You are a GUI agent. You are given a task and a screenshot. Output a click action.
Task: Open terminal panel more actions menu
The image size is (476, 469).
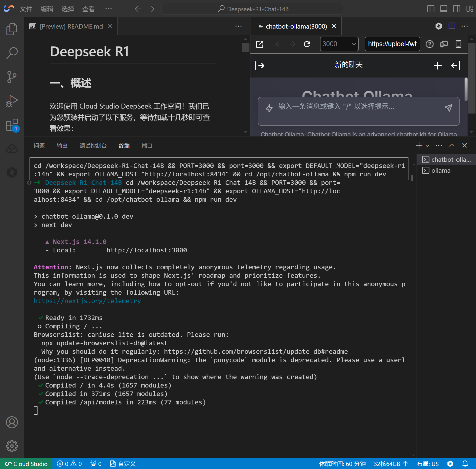(x=439, y=146)
